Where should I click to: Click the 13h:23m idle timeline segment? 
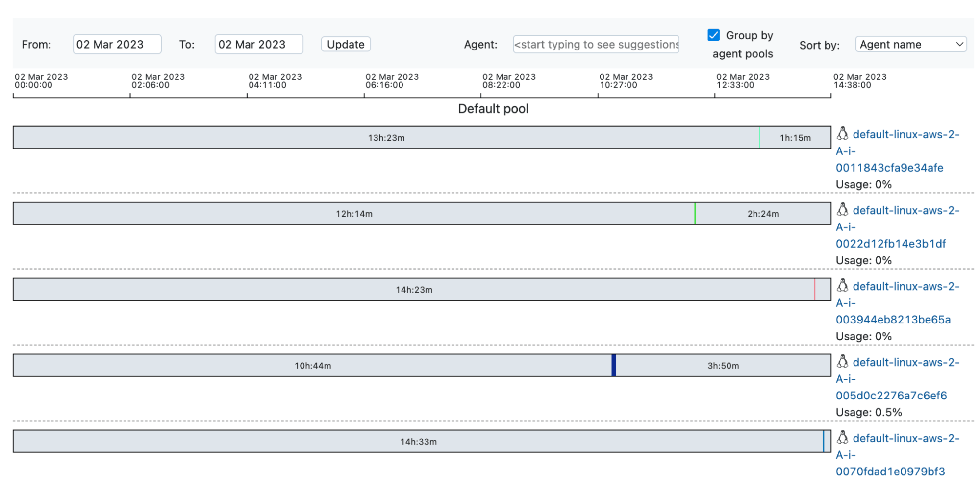click(x=386, y=138)
